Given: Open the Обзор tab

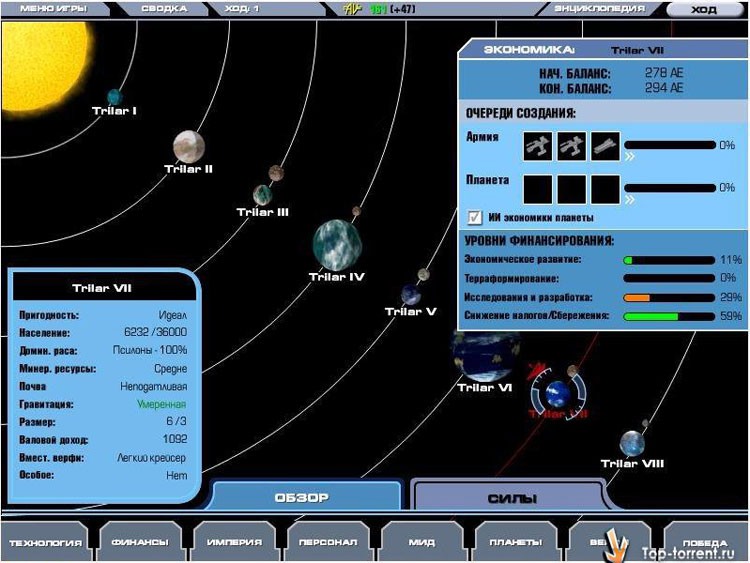Looking at the screenshot, I should point(302,497).
